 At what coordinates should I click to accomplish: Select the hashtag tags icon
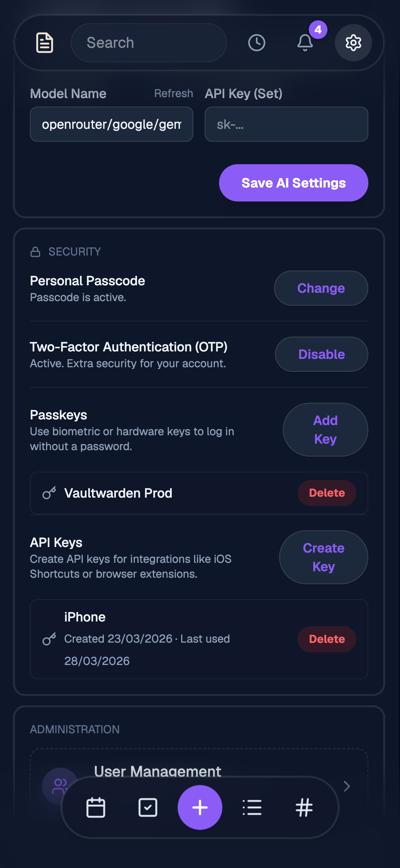pyautogui.click(x=304, y=807)
